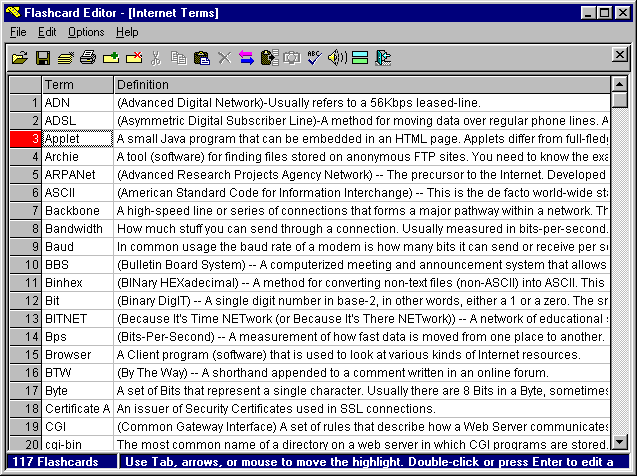Click the exit door icon in toolbar
The image size is (637, 476).
click(382, 58)
